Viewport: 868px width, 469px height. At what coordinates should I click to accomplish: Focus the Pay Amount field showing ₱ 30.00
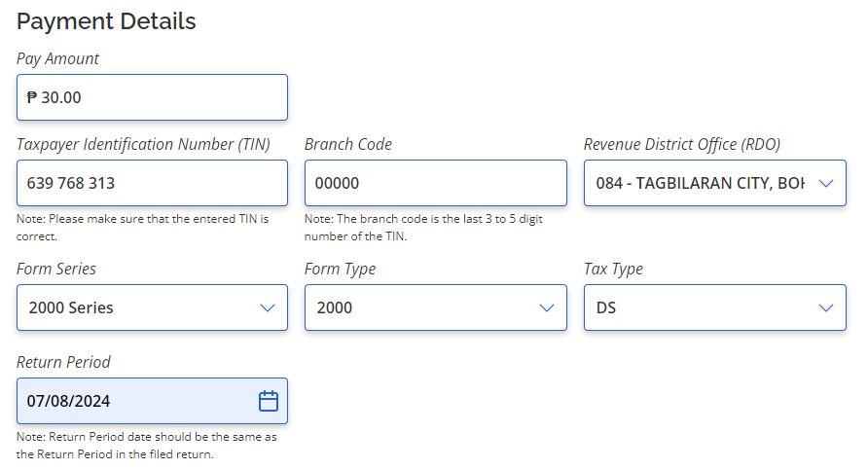tap(152, 97)
